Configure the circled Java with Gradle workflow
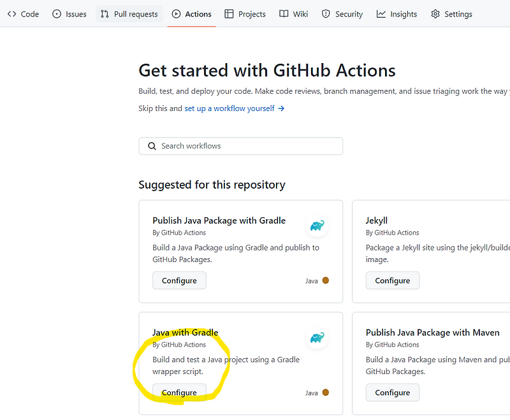The height and width of the screenshot is (420, 510). (179, 392)
